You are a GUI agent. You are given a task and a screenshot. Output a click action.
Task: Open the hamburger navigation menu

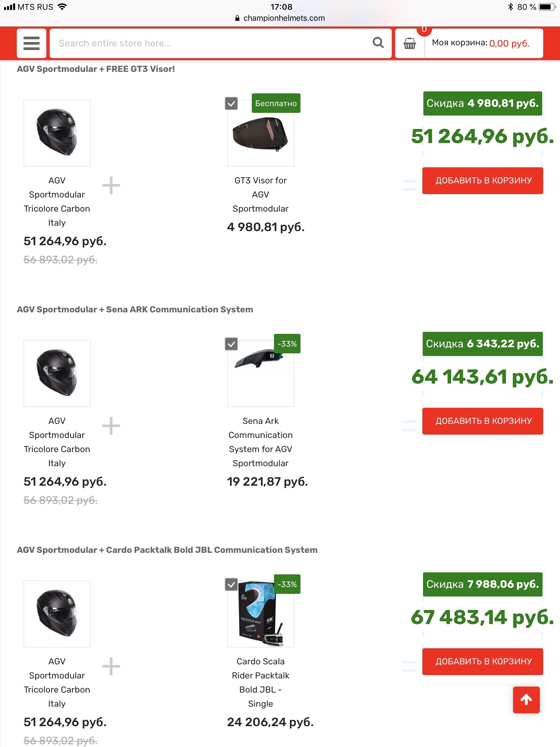32,43
